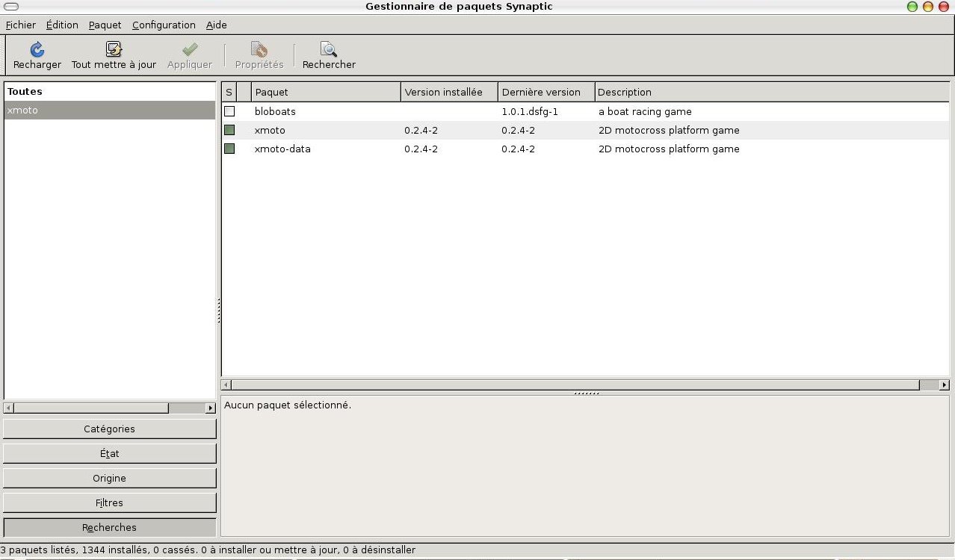Click the status bar package count text
This screenshot has width=955, height=560.
208,550
